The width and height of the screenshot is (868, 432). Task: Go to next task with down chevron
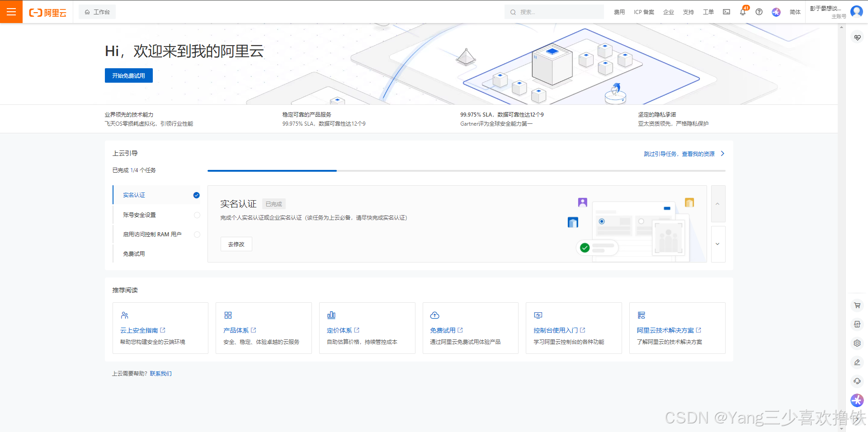718,244
